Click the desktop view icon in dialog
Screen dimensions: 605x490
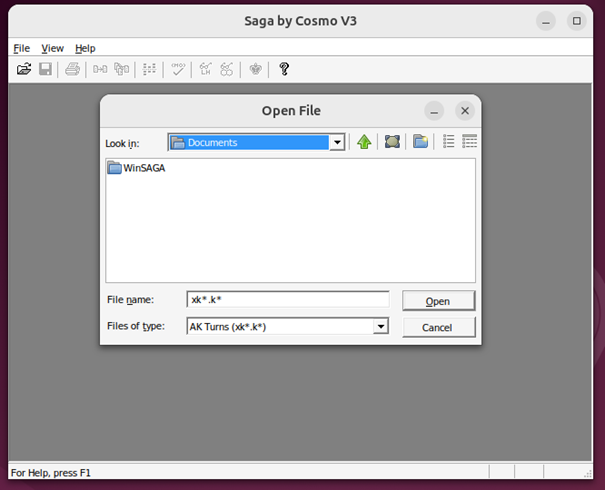click(x=392, y=142)
